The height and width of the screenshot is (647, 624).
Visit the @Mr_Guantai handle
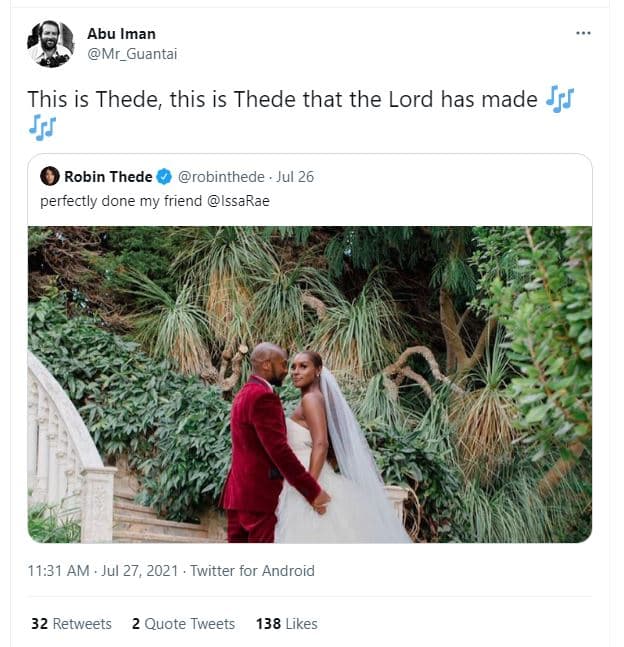click(131, 53)
